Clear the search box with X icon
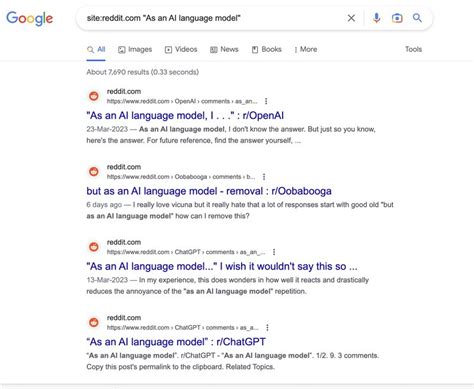474x389 pixels. [x=351, y=18]
